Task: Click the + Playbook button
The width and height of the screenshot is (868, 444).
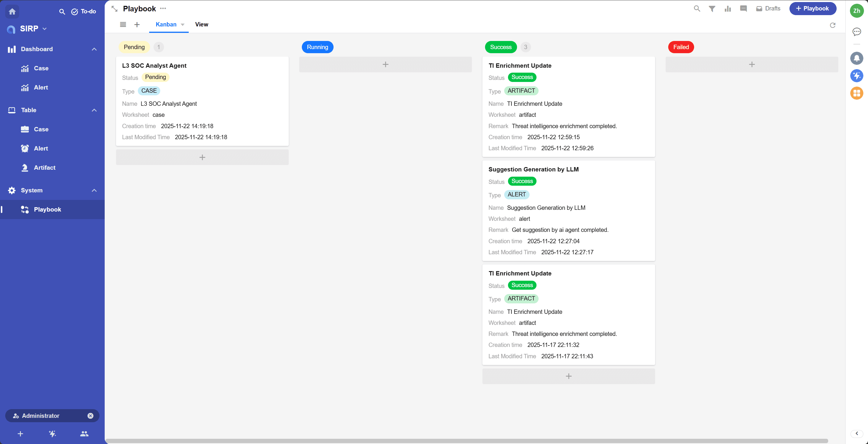Action: (812, 9)
